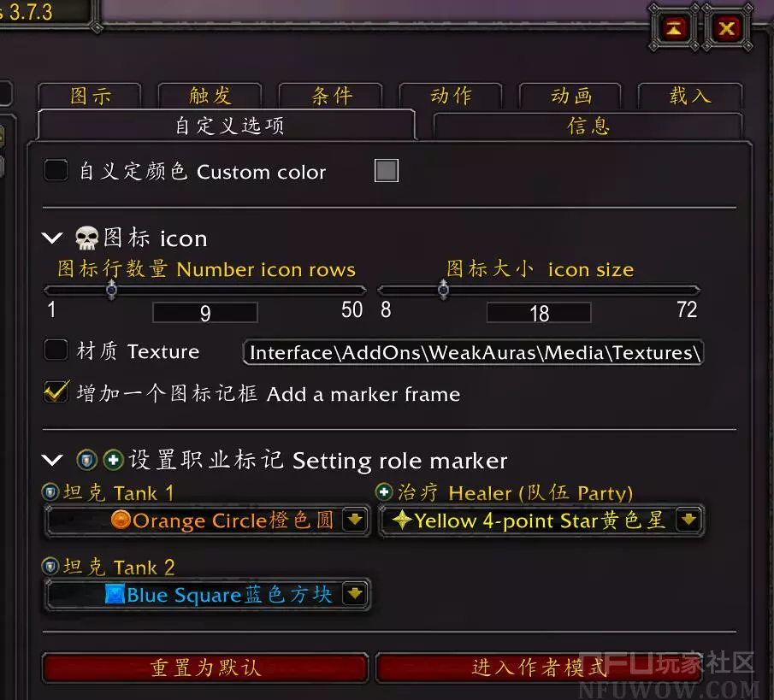Click the Texture path input field
Image resolution: width=774 pixels, height=700 pixels.
click(474, 352)
